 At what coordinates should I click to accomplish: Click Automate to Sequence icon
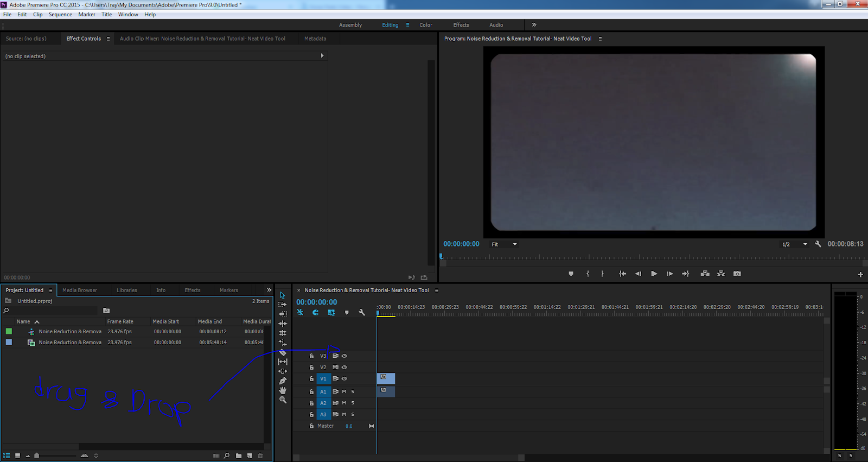(x=216, y=455)
